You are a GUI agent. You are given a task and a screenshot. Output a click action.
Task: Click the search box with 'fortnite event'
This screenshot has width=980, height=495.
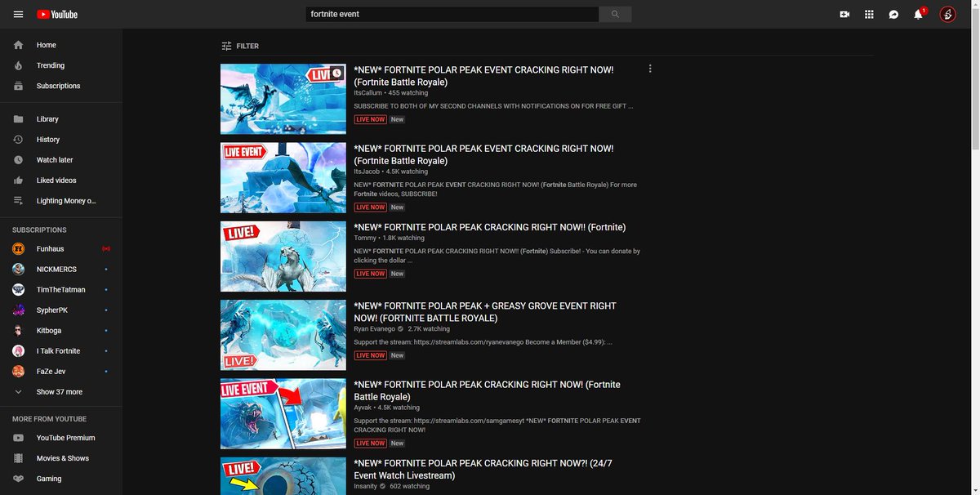coord(452,14)
